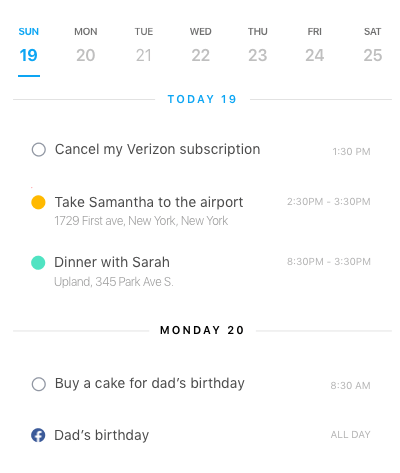
Task: Click the green dot for Dinner with Sarah
Action: (38, 263)
